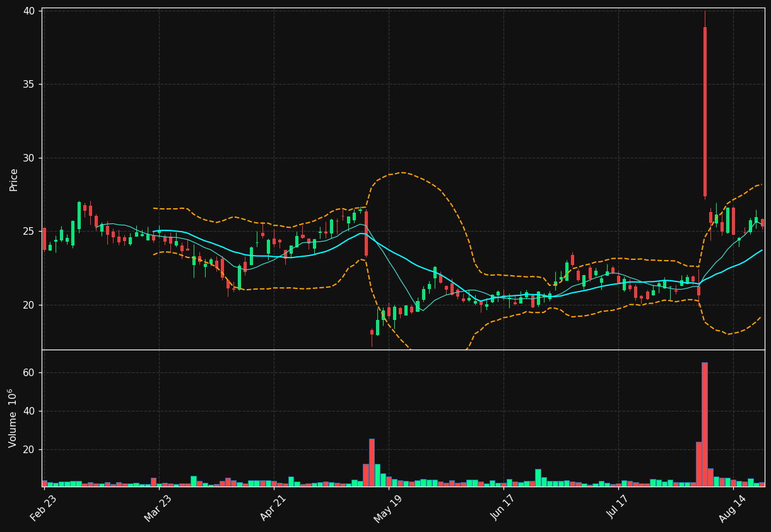This screenshot has width=771, height=532.
Task: Click the 20 tick on volume axis
Action: (x=30, y=450)
